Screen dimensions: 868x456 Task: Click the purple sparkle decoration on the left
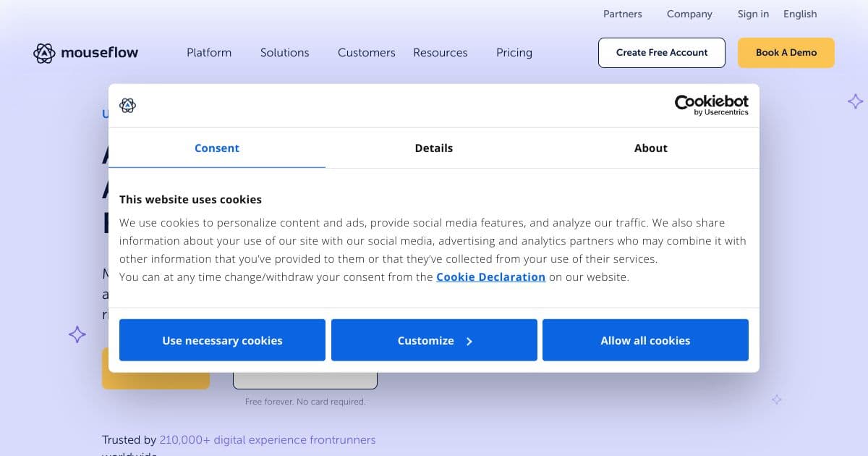[77, 334]
